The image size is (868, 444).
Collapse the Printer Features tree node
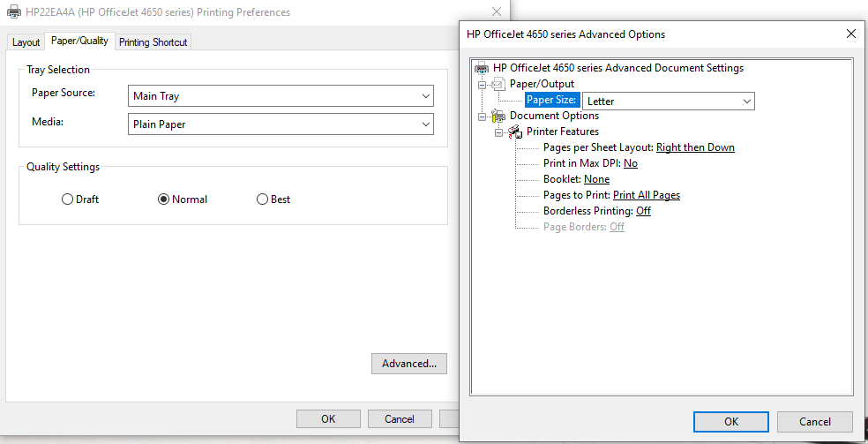[498, 132]
